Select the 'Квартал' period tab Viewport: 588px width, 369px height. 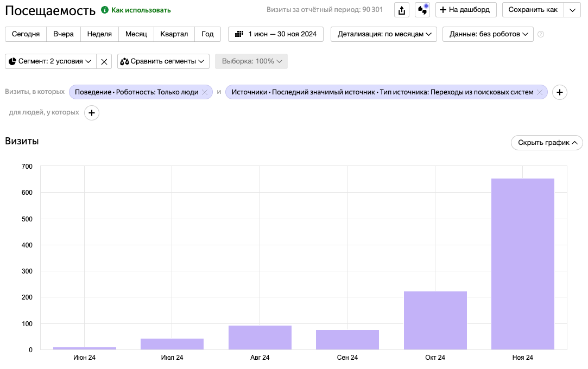click(x=174, y=34)
